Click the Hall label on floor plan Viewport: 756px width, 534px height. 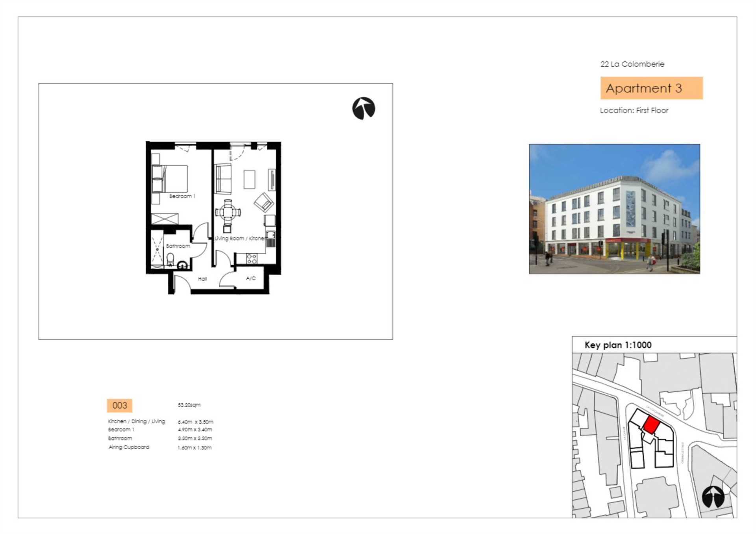(202, 279)
